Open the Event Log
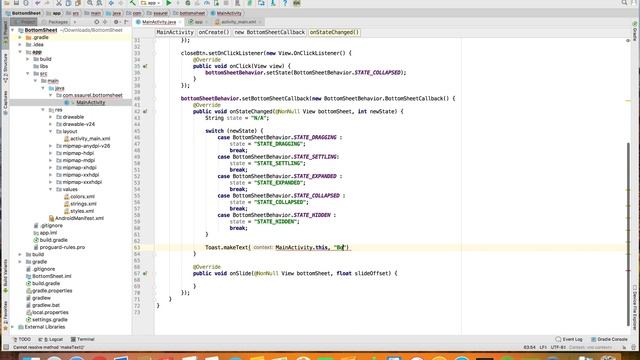Image resolution: width=640 pixels, height=360 pixels. point(569,339)
